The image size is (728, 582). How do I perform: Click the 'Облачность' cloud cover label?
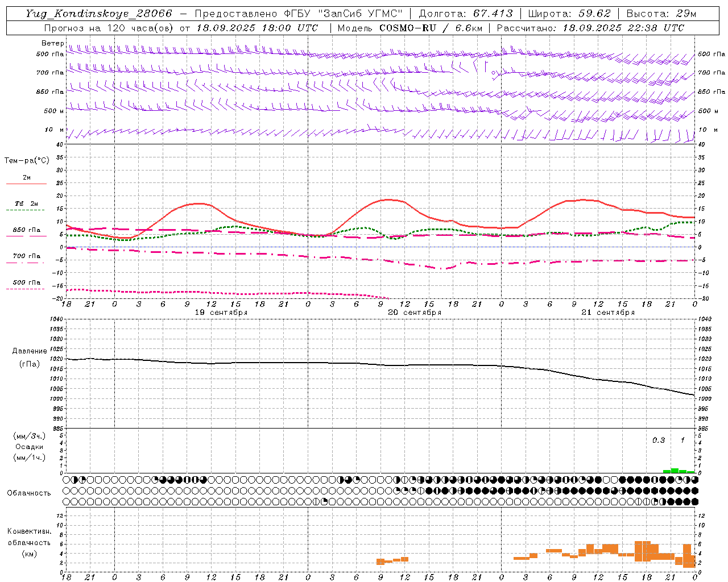tap(29, 493)
